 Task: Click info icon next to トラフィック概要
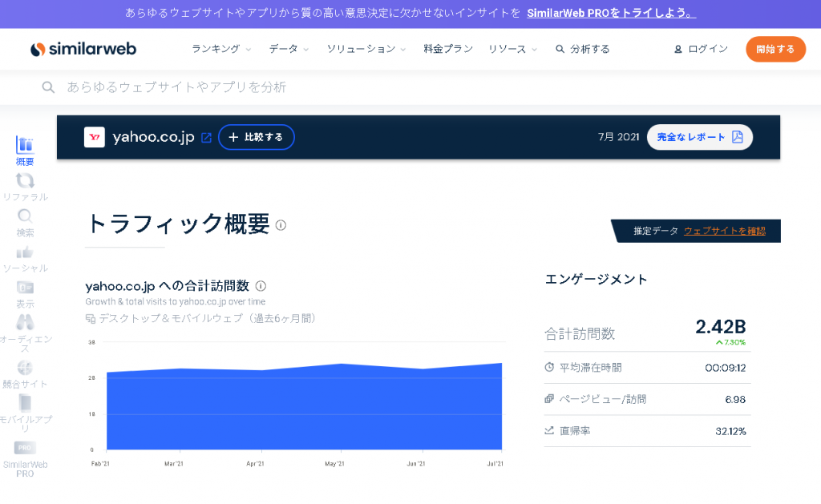coord(281,226)
